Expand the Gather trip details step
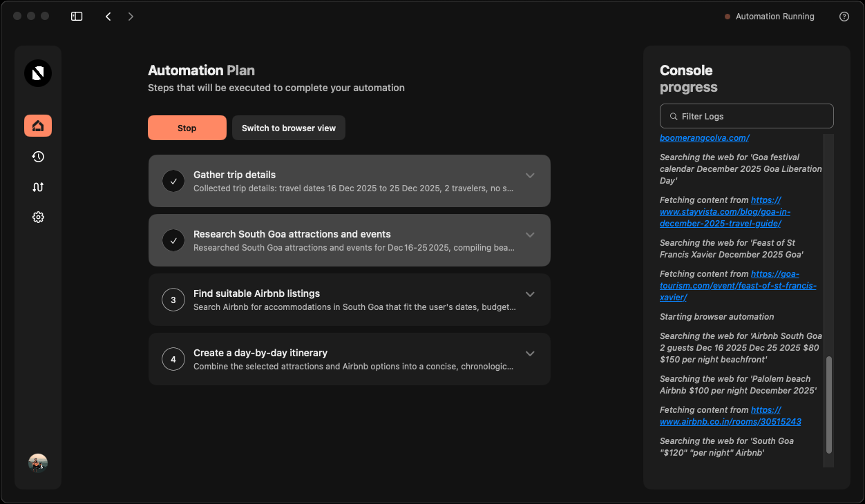Screen dimensions: 865x504 pos(530,175)
